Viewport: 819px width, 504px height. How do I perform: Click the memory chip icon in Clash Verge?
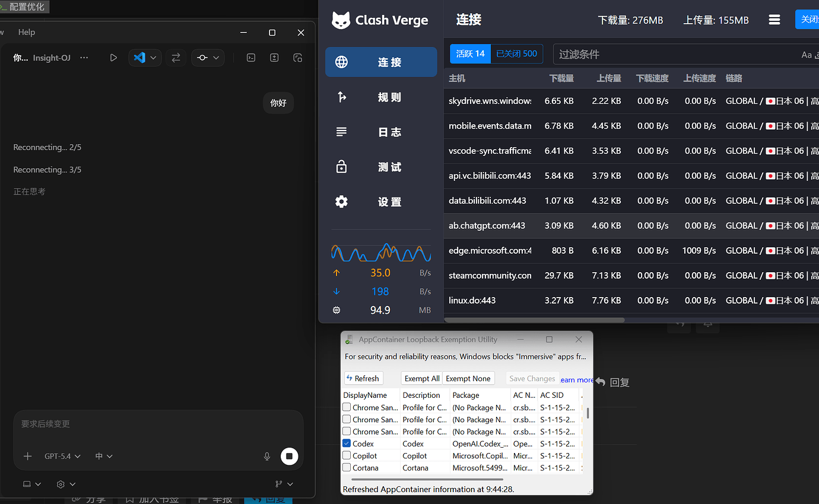tap(337, 310)
